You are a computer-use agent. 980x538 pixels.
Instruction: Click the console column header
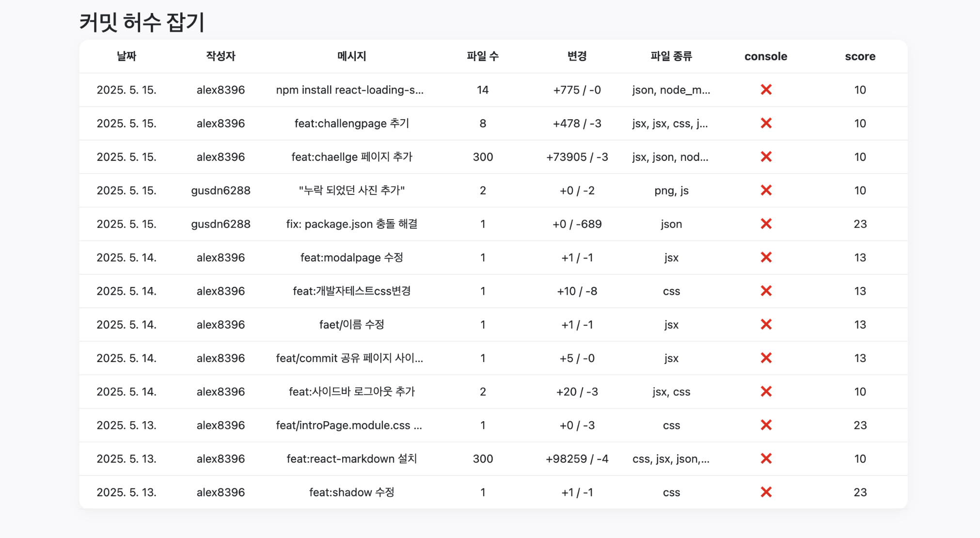[x=766, y=56]
